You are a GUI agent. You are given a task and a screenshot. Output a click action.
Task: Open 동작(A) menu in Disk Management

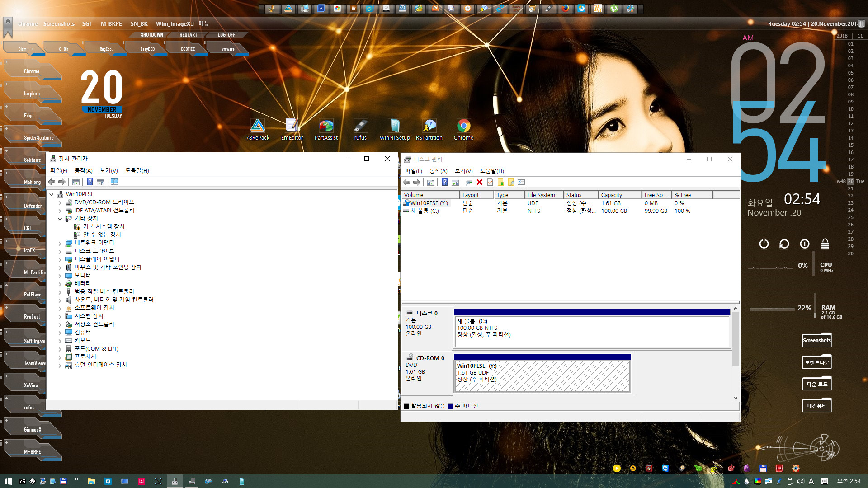pyautogui.click(x=438, y=171)
